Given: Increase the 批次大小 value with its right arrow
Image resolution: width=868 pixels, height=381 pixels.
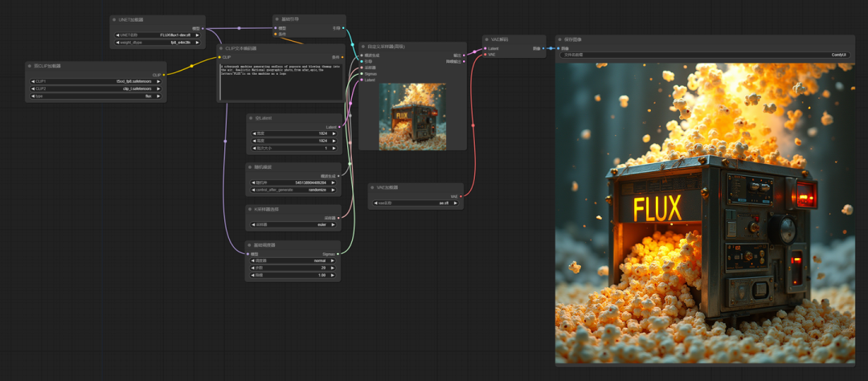Looking at the screenshot, I should tap(334, 148).
